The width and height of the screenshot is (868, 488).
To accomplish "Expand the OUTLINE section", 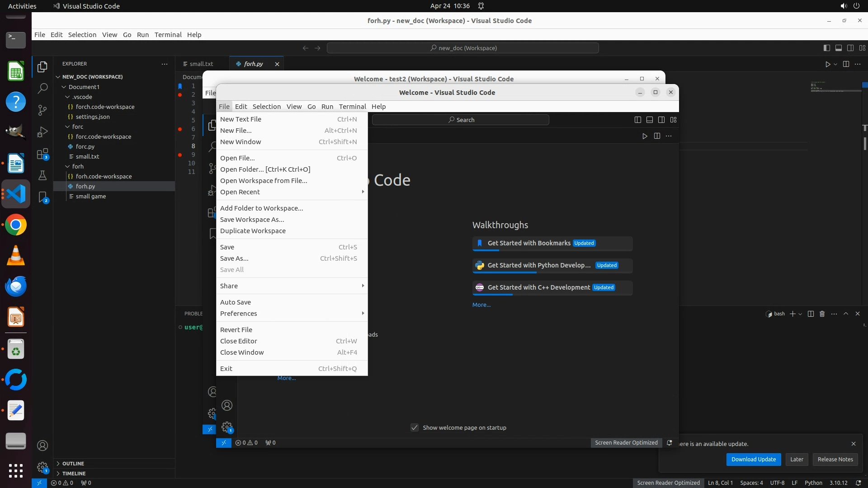I will (x=73, y=464).
